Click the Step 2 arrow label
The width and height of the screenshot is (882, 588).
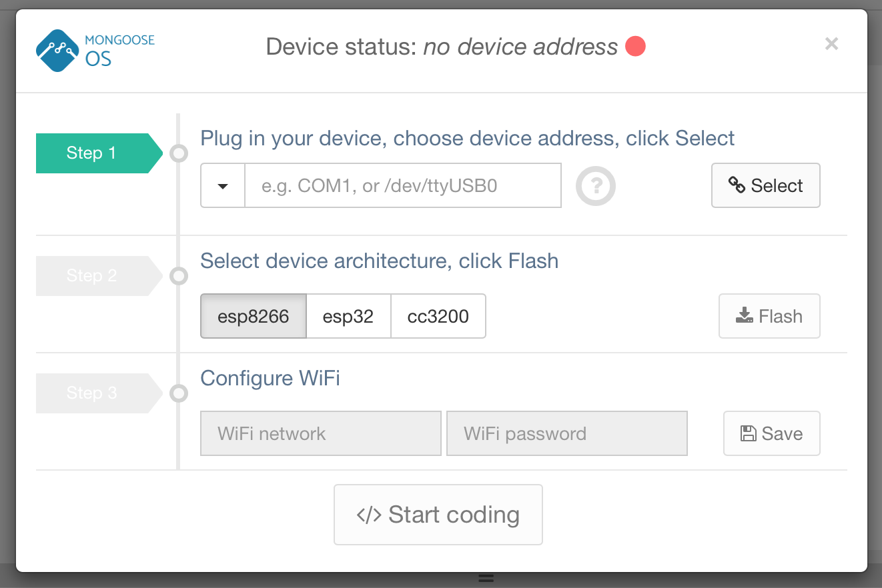pos(99,276)
